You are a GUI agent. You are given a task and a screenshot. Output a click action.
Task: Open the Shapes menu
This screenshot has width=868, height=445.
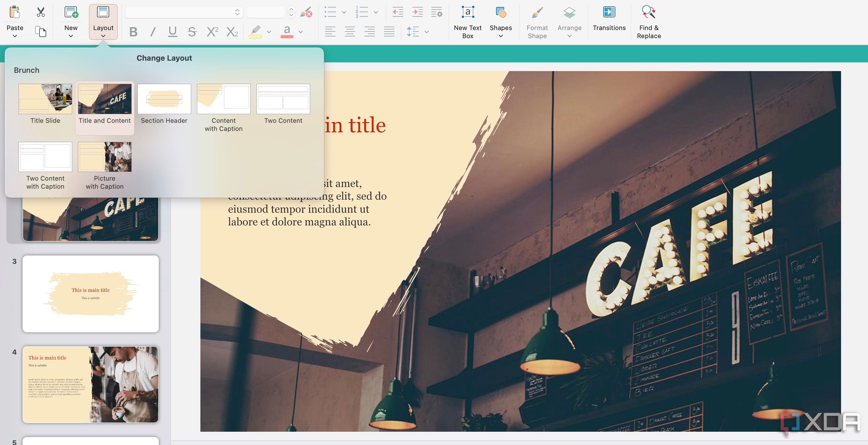501,22
